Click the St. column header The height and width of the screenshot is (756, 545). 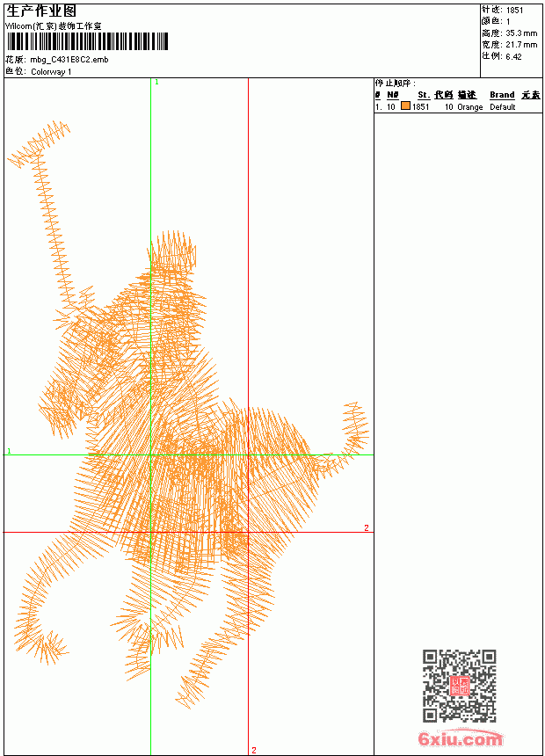pyautogui.click(x=424, y=95)
